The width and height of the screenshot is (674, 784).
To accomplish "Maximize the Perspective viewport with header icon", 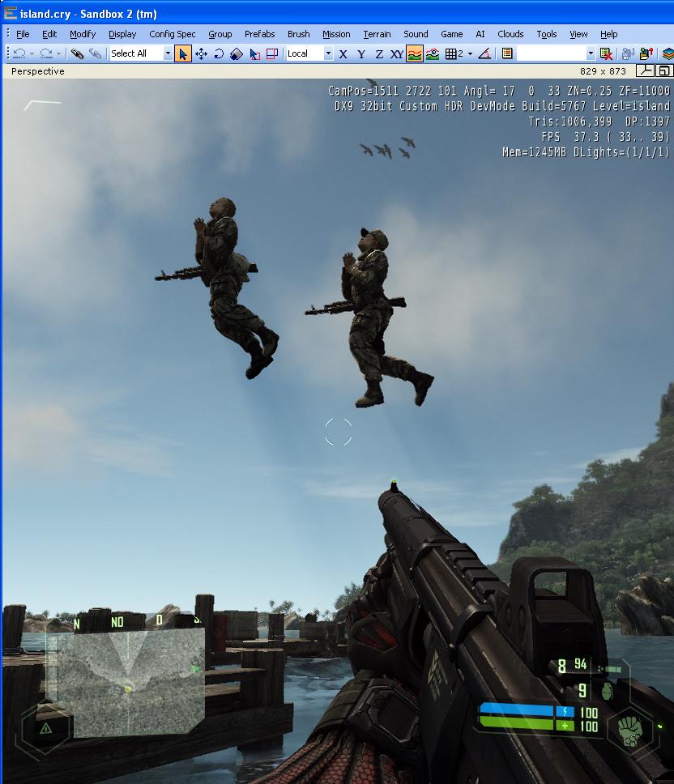I will tap(664, 71).
